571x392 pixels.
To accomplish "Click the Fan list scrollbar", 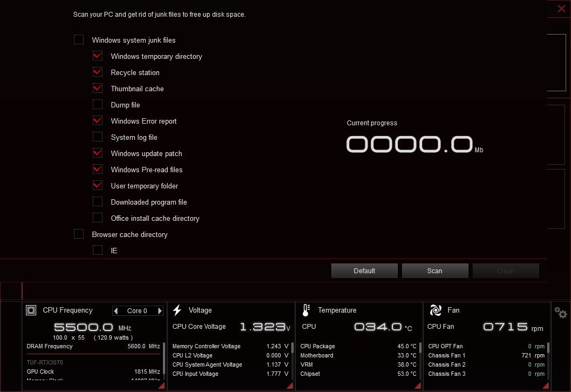I will coord(548,348).
